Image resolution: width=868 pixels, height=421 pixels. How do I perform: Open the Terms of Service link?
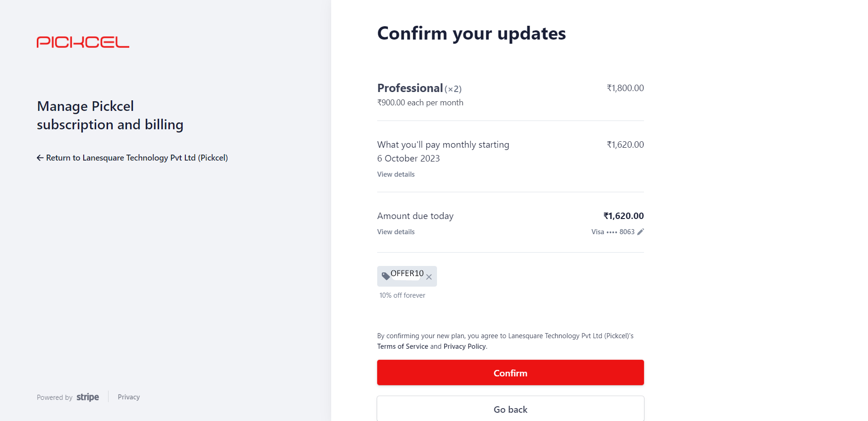click(402, 346)
